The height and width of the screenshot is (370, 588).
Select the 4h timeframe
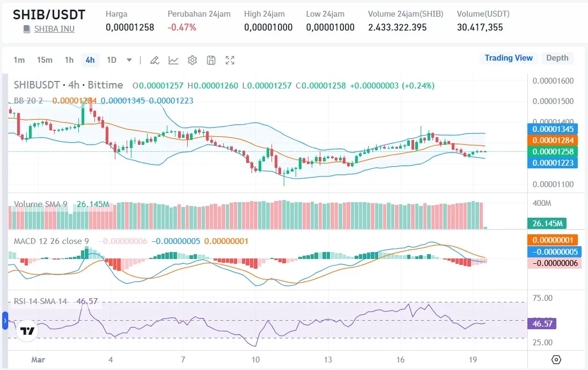[90, 60]
